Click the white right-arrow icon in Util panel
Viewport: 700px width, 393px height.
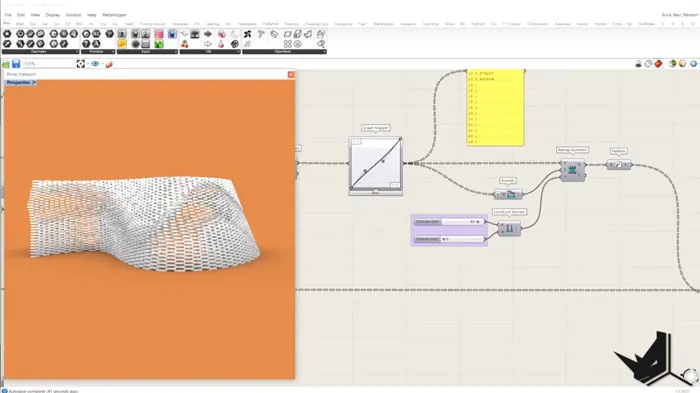click(208, 44)
